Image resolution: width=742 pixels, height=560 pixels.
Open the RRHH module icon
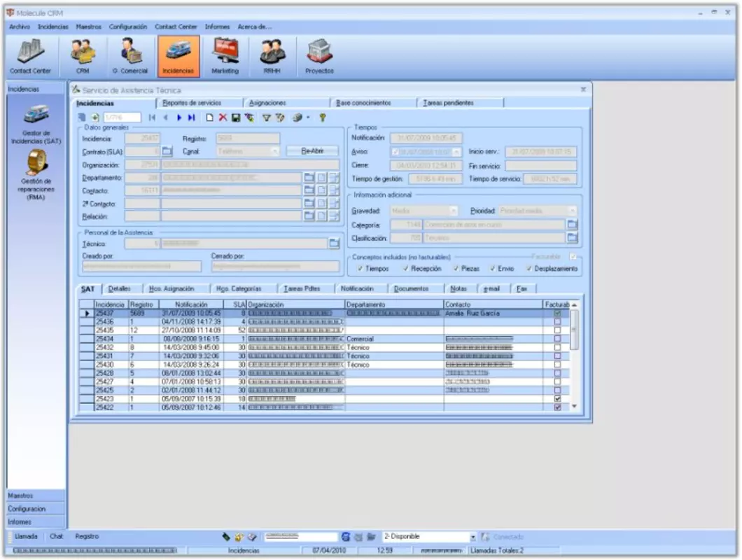tap(272, 56)
